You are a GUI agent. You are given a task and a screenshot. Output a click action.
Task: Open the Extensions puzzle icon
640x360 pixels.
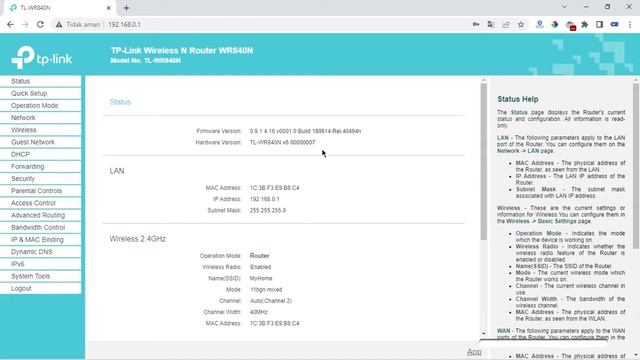[x=584, y=24]
